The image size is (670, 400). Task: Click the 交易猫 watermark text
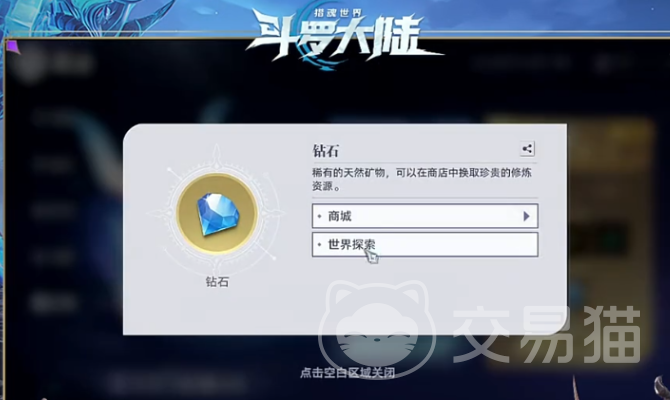pyautogui.click(x=547, y=334)
